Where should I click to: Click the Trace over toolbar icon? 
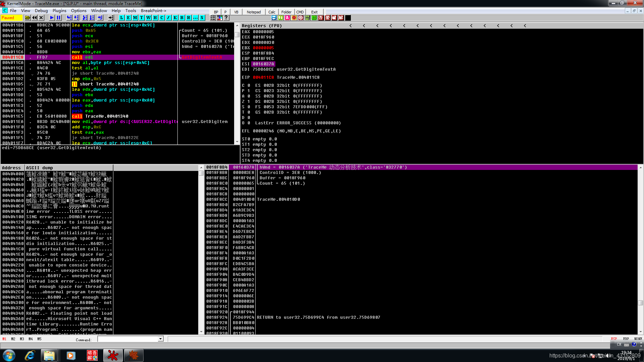(x=92, y=18)
